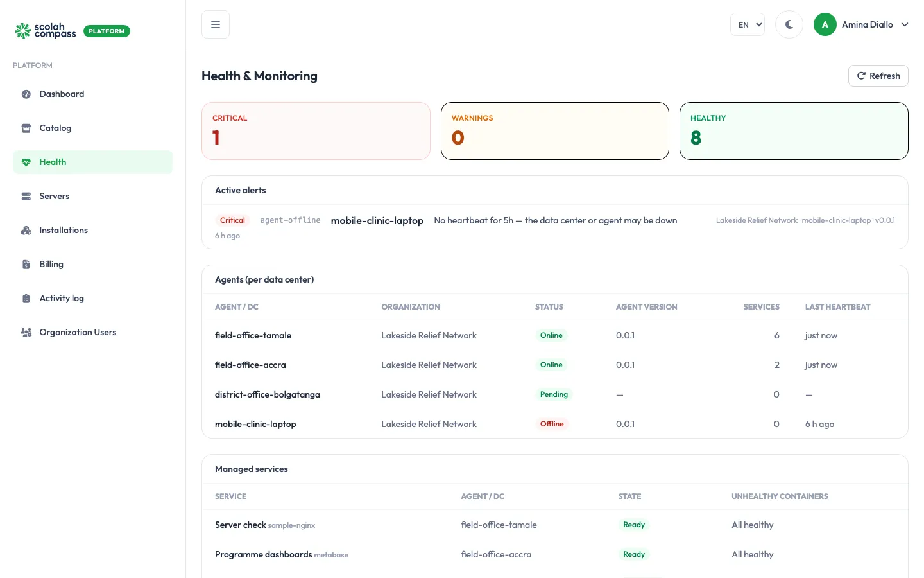
Task: Click the Online badge for field-office-tamale
Action: pyautogui.click(x=551, y=335)
